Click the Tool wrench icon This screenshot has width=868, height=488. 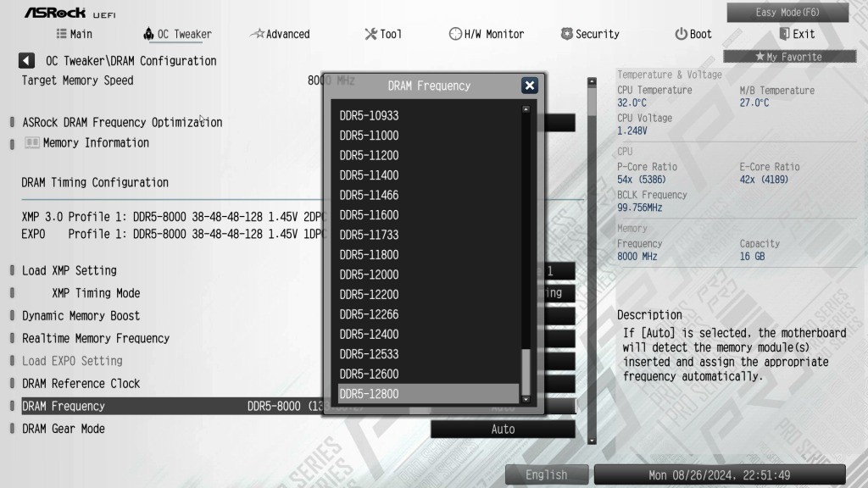371,34
